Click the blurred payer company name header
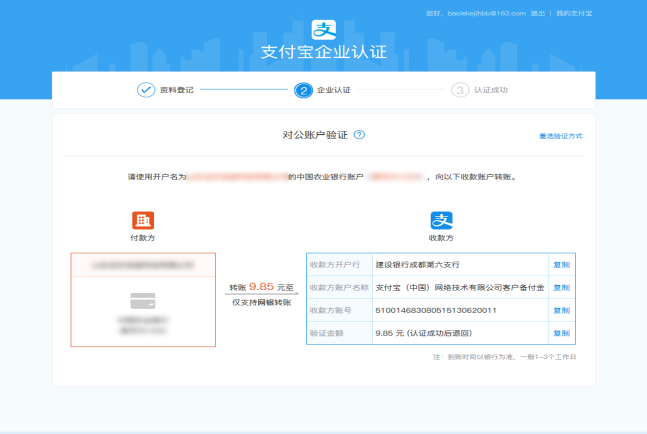This screenshot has height=434, width=647. point(143,265)
